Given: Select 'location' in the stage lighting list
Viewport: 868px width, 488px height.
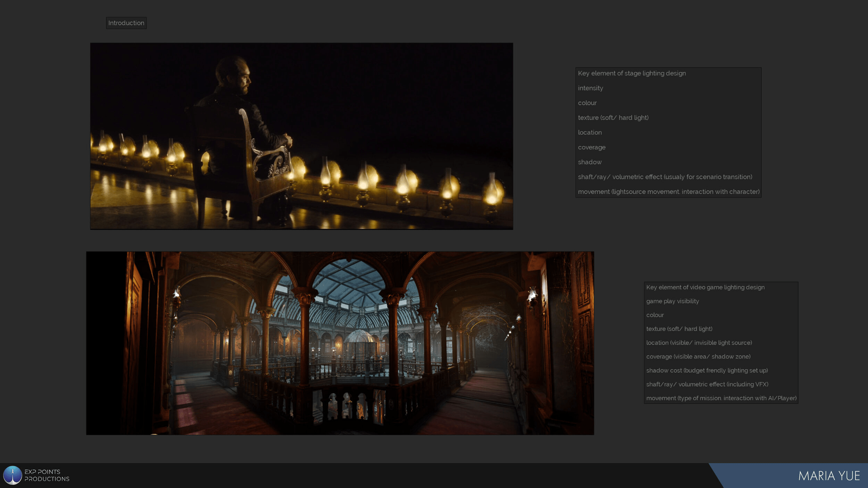Looking at the screenshot, I should pyautogui.click(x=590, y=132).
